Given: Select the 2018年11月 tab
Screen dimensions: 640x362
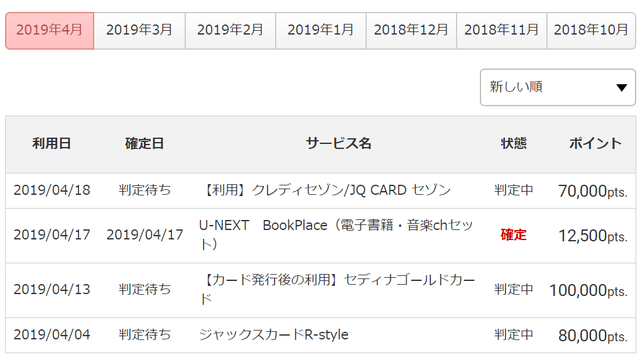Looking at the screenshot, I should tap(502, 31).
